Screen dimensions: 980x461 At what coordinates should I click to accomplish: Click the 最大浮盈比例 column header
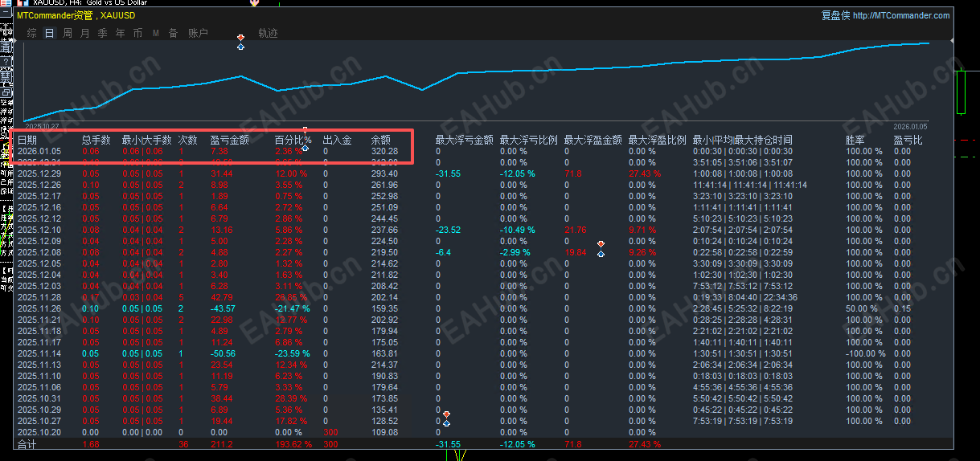click(657, 140)
